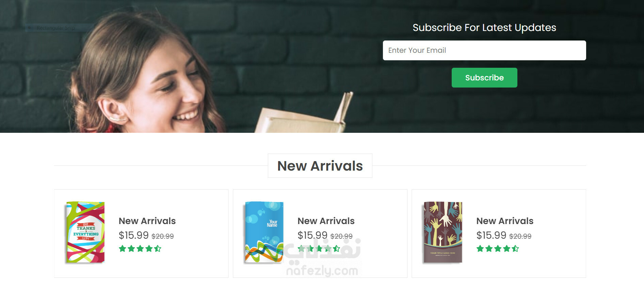Click the Subscribe For Latest Updates heading
This screenshot has height=284, width=644.
[x=484, y=28]
